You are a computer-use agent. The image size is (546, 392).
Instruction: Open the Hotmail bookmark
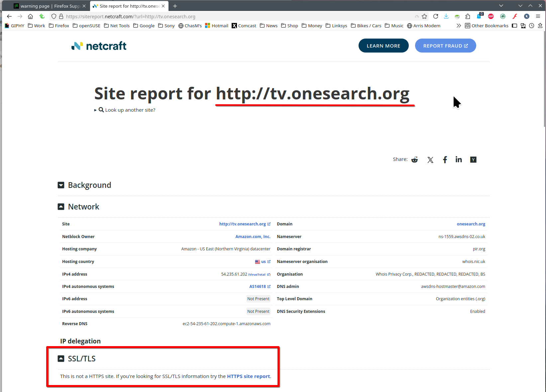pyautogui.click(x=217, y=26)
